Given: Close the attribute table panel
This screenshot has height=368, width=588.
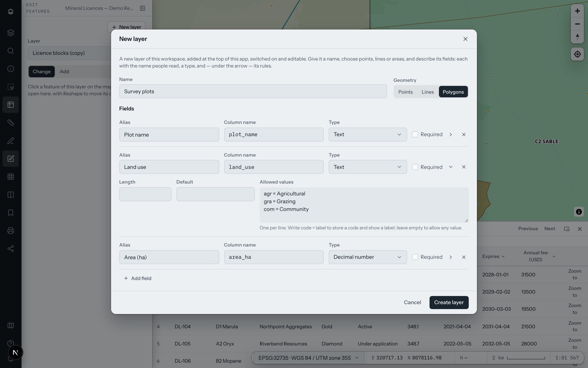Looking at the screenshot, I should (580, 229).
